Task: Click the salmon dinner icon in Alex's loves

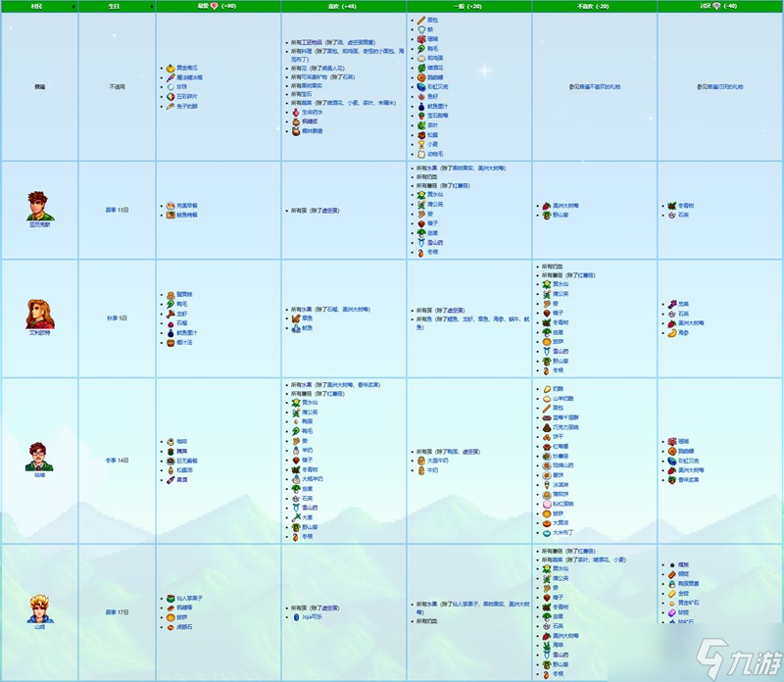Action: point(171,215)
